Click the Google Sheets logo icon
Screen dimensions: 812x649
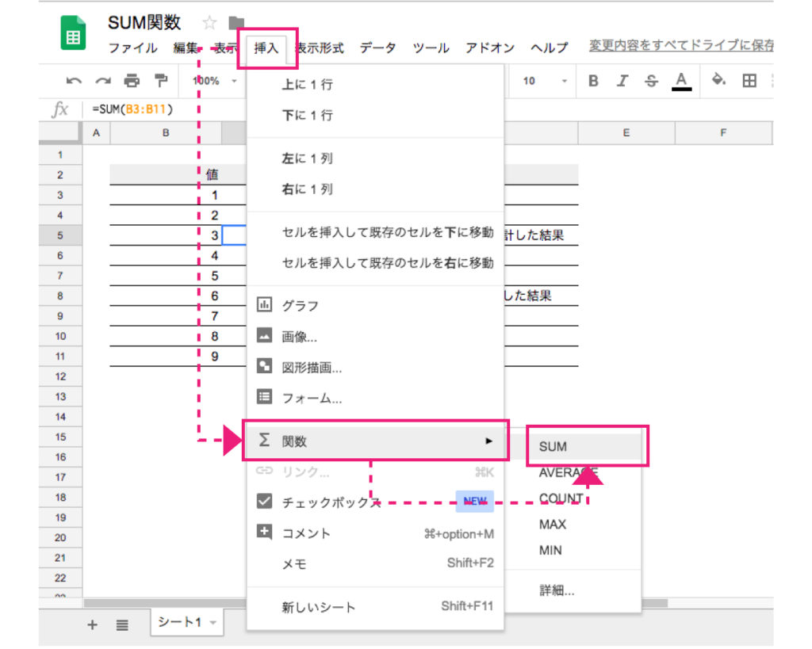click(72, 32)
